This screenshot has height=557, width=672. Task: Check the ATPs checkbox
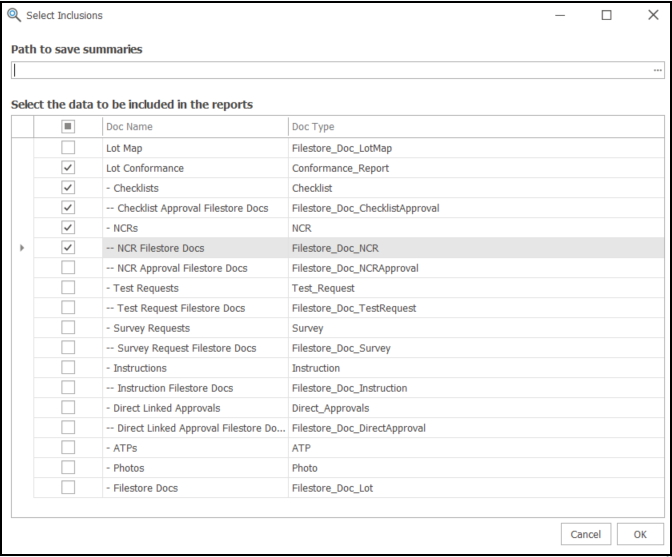[x=68, y=448]
